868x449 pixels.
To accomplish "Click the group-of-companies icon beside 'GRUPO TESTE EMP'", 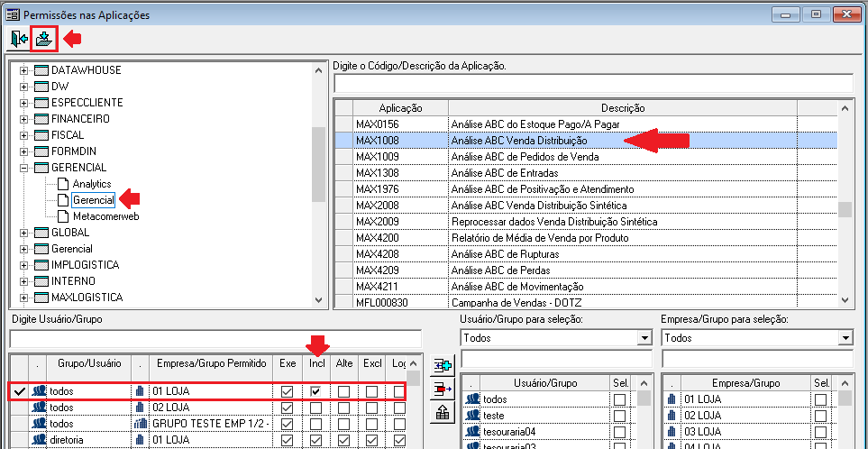I will pyautogui.click(x=140, y=424).
